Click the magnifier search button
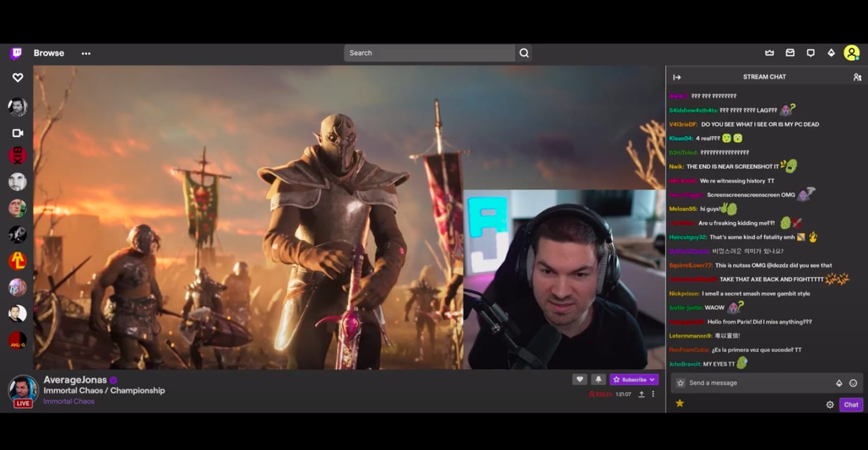The height and width of the screenshot is (450, 868). tap(524, 53)
